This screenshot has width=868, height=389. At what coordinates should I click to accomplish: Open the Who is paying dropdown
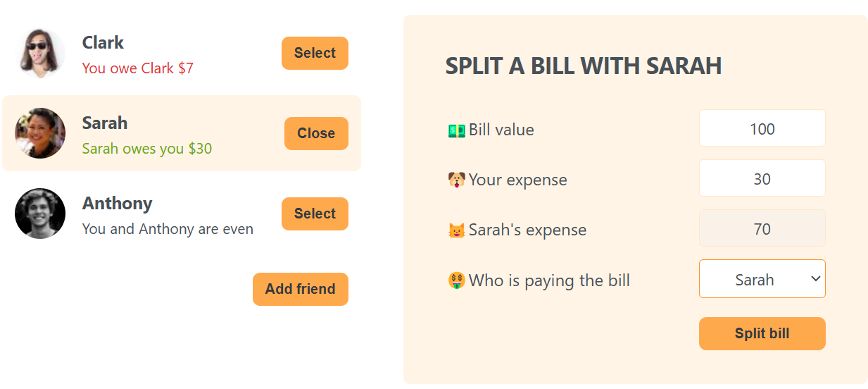click(762, 279)
